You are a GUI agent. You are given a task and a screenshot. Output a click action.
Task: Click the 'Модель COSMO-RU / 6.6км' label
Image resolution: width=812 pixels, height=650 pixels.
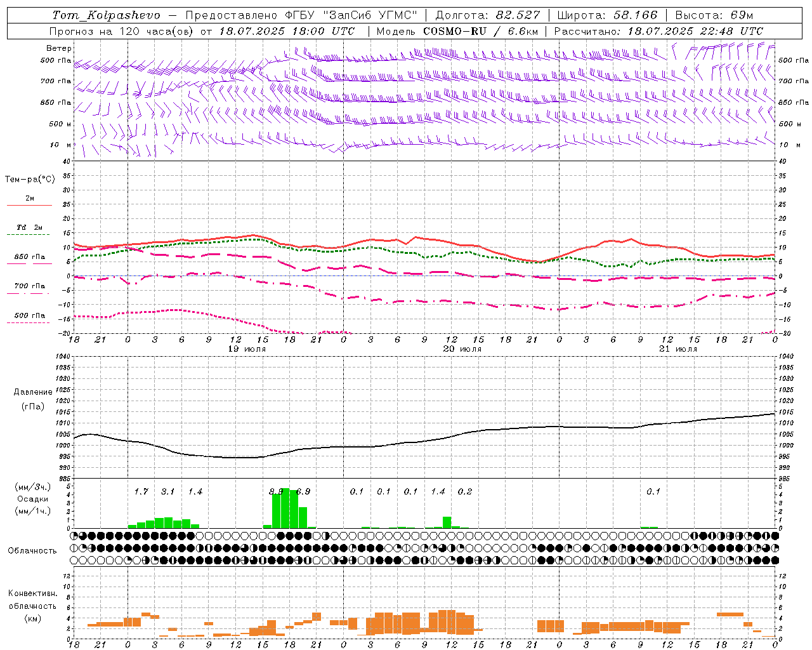coord(457,31)
